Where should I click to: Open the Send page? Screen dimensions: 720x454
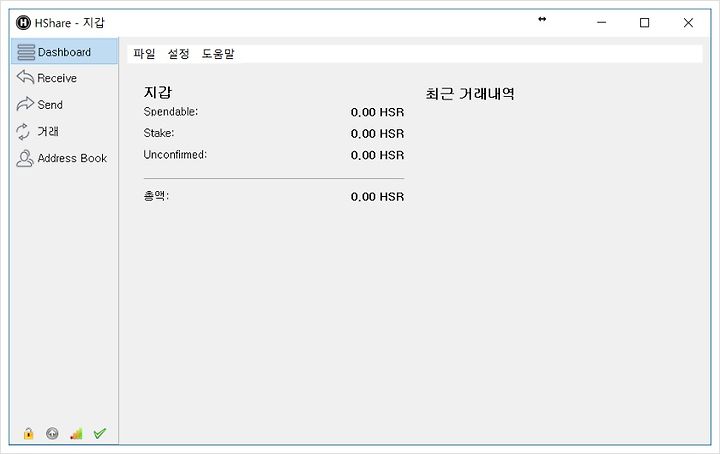coord(64,105)
